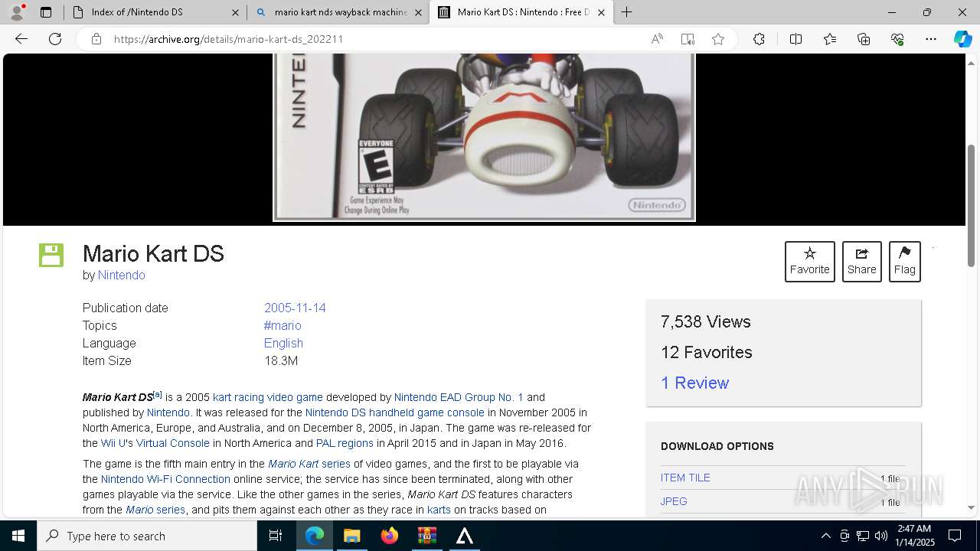Viewport: 980px width, 551px height.
Task: Select the 7,538 Views text
Action: point(705,321)
